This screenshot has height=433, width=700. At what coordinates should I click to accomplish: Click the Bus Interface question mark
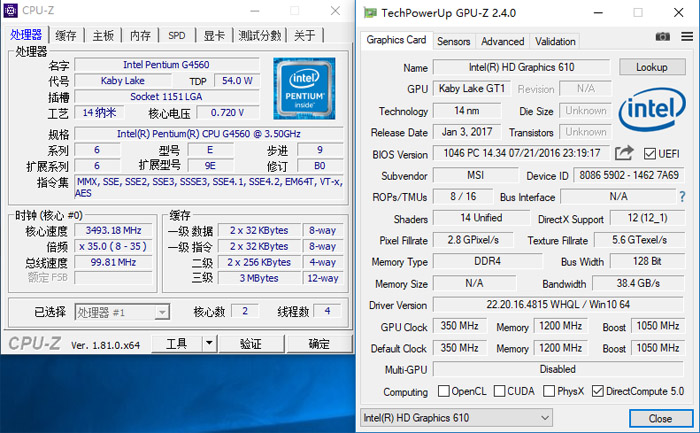coord(682,196)
